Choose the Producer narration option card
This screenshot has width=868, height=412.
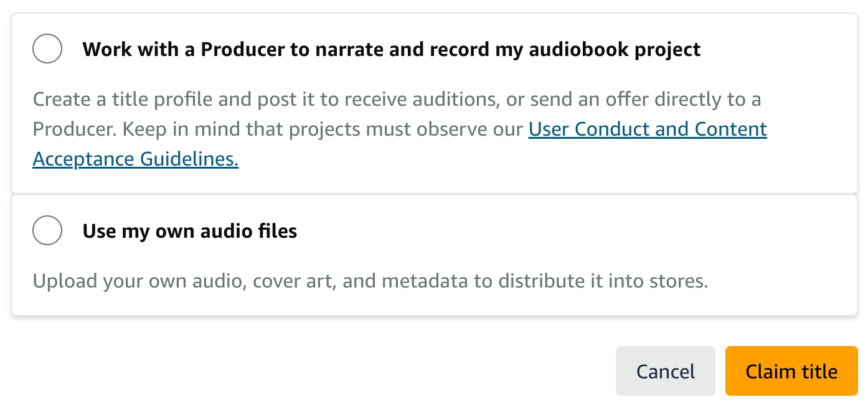tap(435, 103)
